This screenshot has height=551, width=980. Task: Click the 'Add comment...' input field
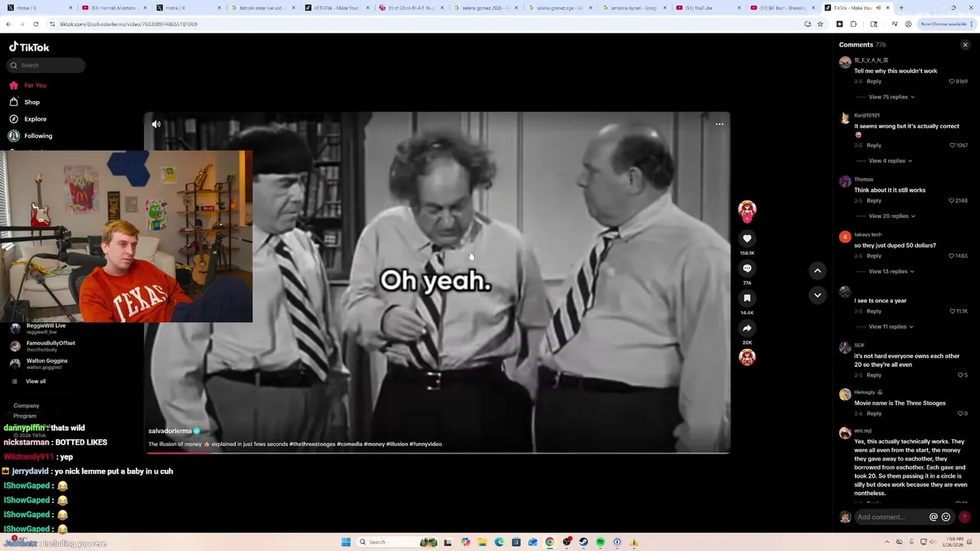coord(892,517)
